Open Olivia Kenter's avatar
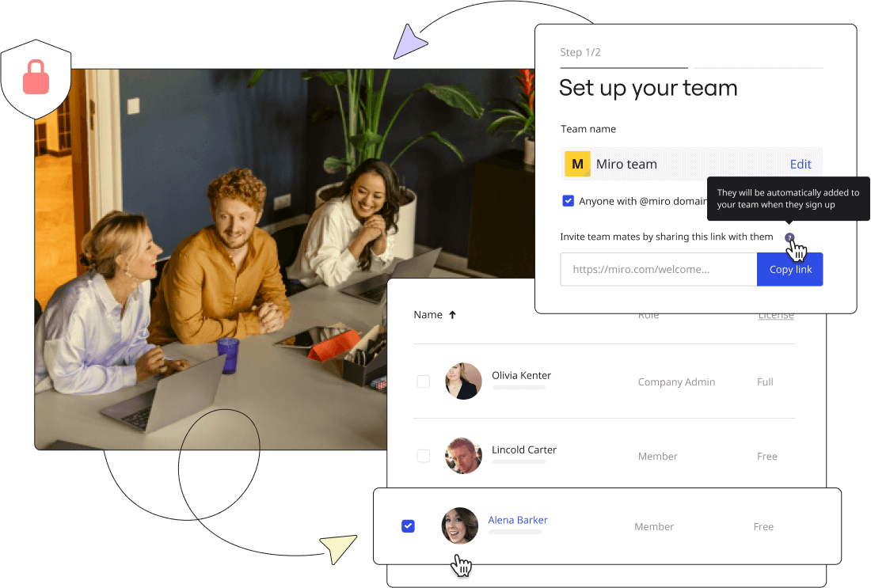Image resolution: width=871 pixels, height=588 pixels. coord(463,381)
